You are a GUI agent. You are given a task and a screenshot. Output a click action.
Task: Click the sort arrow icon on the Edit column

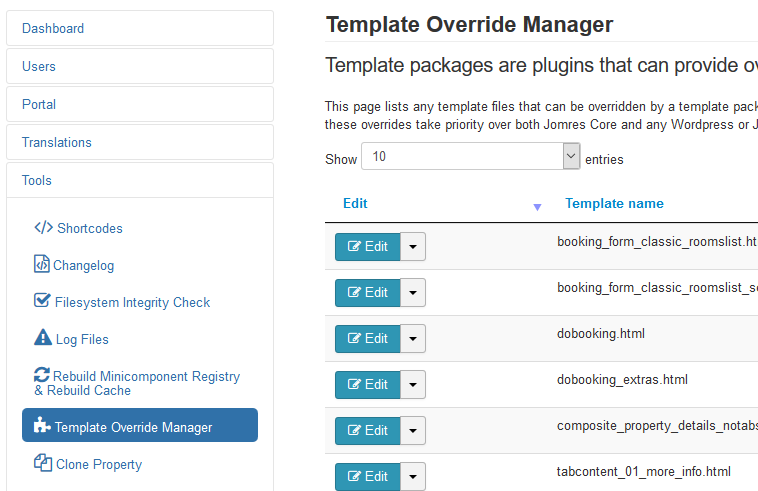point(537,207)
